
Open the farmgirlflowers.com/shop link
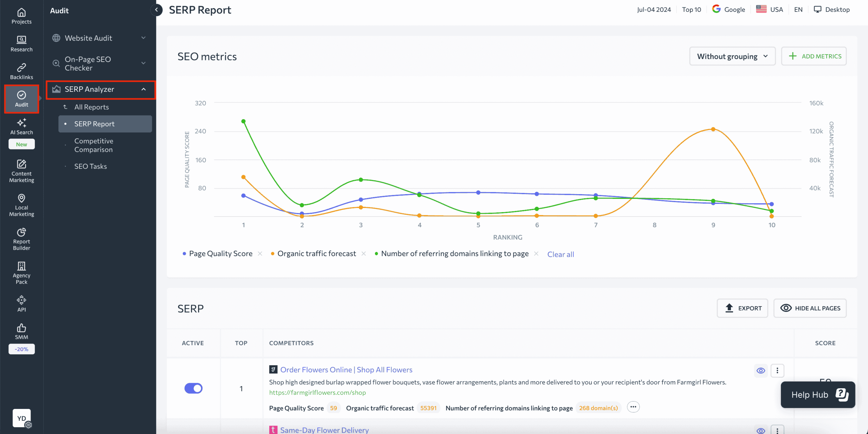pyautogui.click(x=317, y=392)
